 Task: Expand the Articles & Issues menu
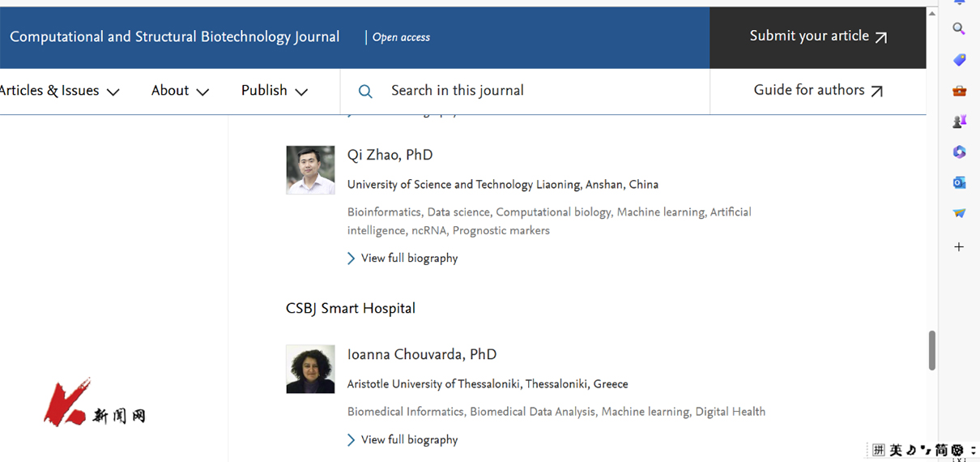tap(59, 91)
